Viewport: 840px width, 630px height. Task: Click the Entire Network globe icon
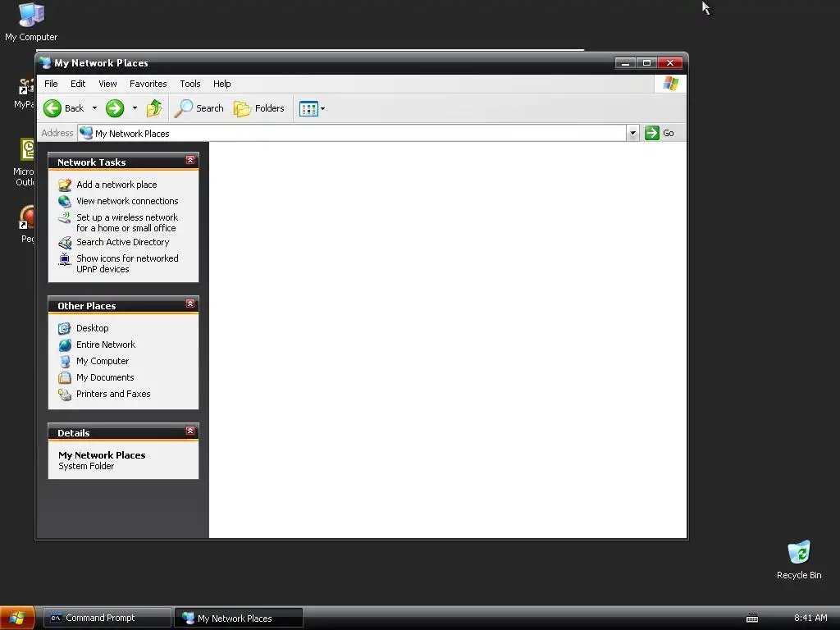click(65, 345)
